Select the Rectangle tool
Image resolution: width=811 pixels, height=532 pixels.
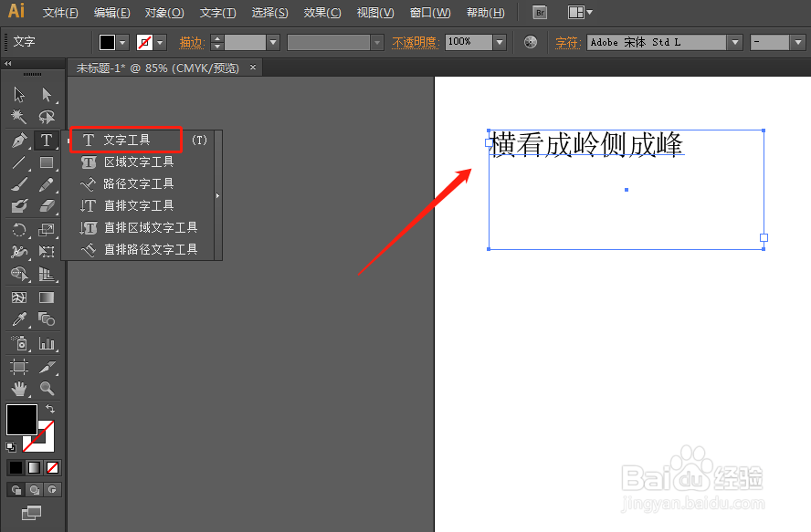(47, 162)
